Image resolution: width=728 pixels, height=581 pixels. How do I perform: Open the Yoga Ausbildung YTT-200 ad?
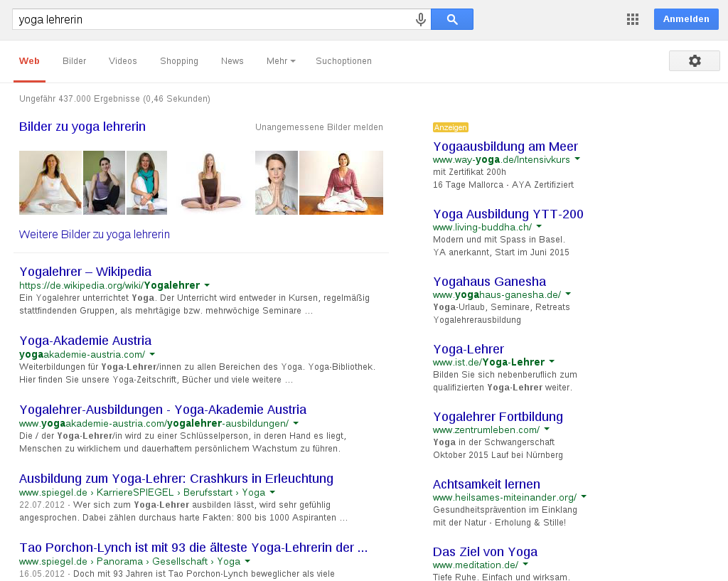coord(508,213)
